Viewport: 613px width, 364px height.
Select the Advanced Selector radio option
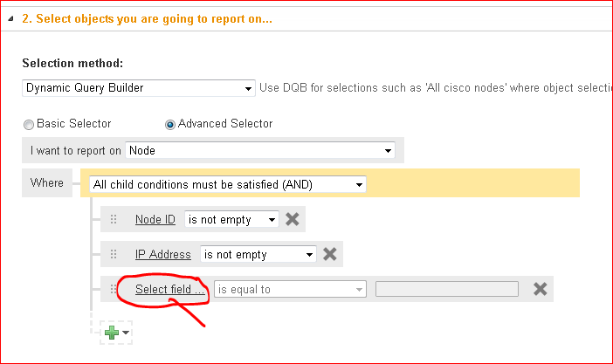pyautogui.click(x=170, y=124)
